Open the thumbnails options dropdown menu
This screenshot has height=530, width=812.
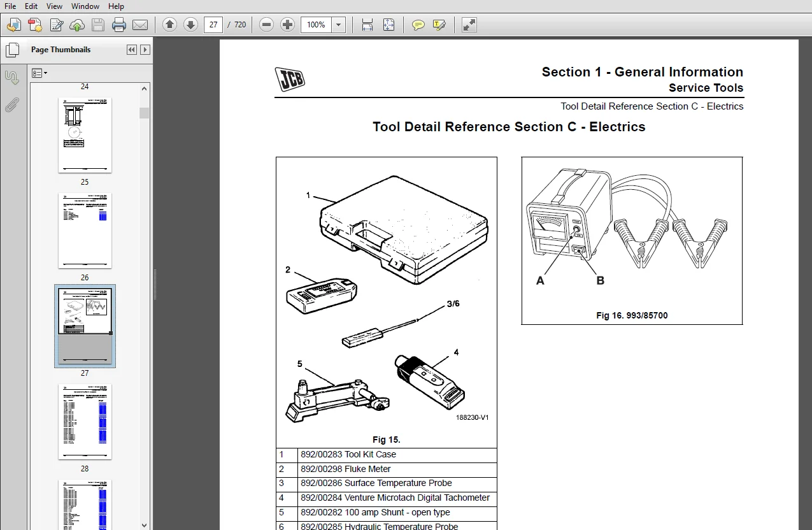(39, 73)
